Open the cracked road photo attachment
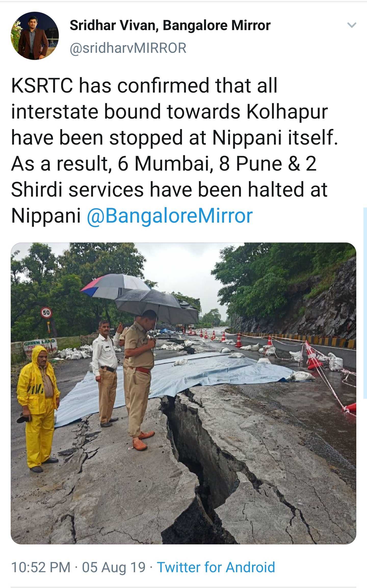367x588 pixels. tap(183, 393)
